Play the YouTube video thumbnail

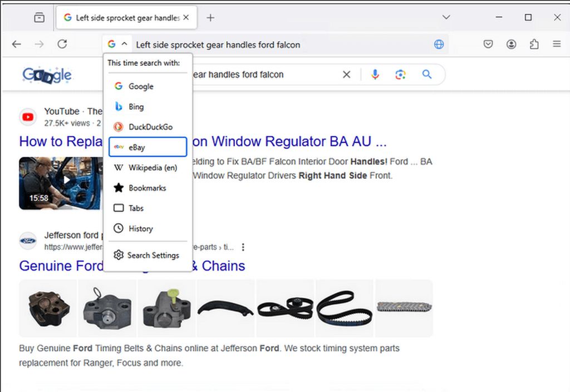pyautogui.click(x=61, y=183)
